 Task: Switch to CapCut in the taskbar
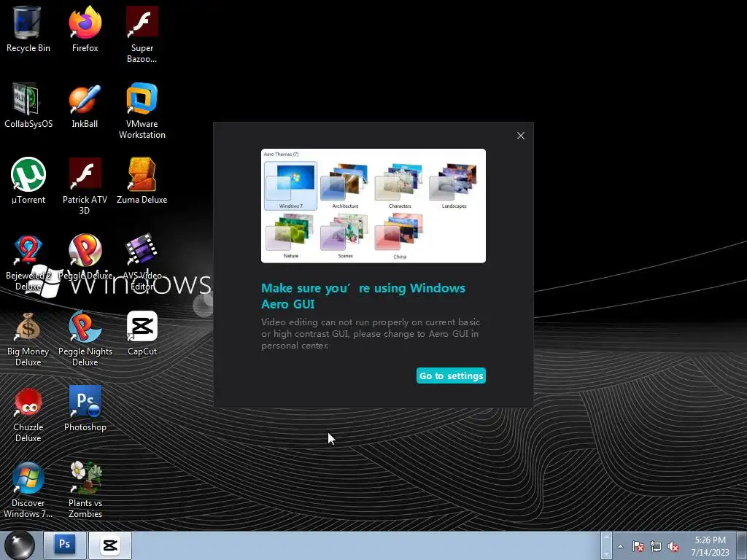pyautogui.click(x=110, y=545)
